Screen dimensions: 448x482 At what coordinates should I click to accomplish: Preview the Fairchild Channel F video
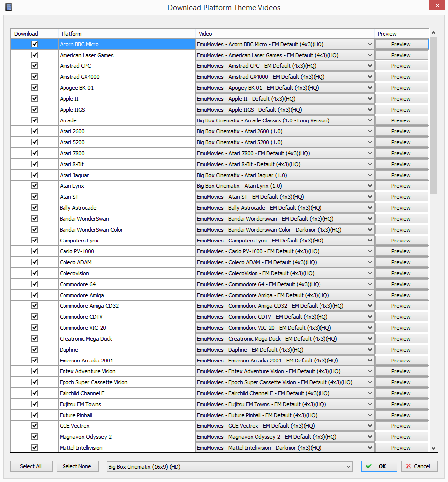point(401,393)
